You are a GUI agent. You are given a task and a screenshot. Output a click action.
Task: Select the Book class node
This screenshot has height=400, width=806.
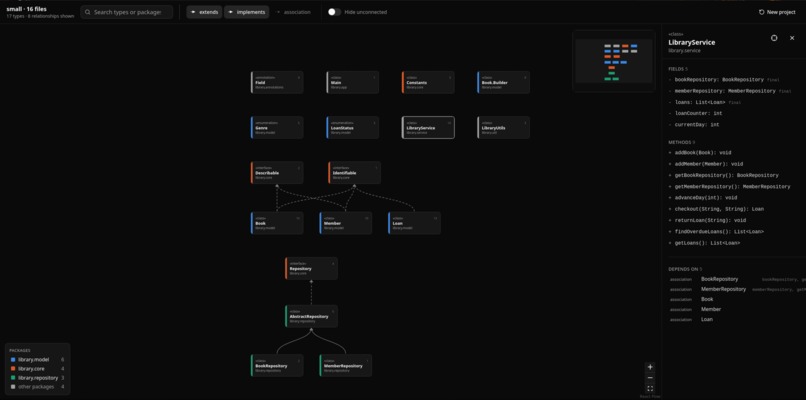pyautogui.click(x=277, y=223)
